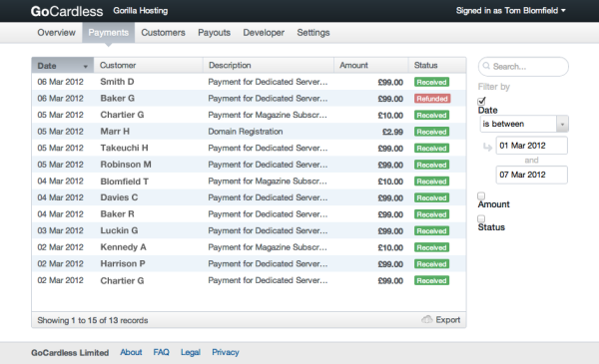Screen dimensions: 599x364
Task: Click the description in Blomfield T row
Action: point(268,182)
